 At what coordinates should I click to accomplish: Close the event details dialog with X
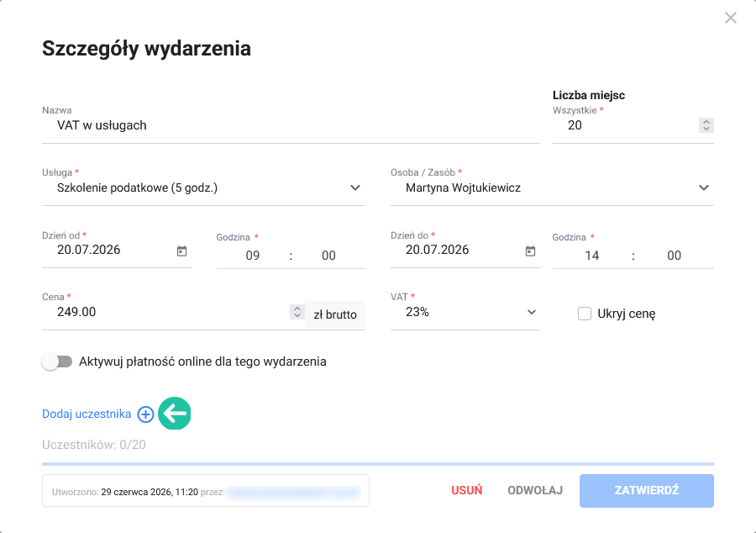[x=731, y=18]
